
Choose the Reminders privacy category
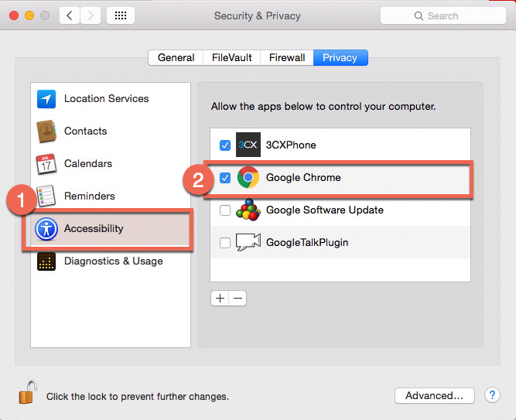pos(89,196)
